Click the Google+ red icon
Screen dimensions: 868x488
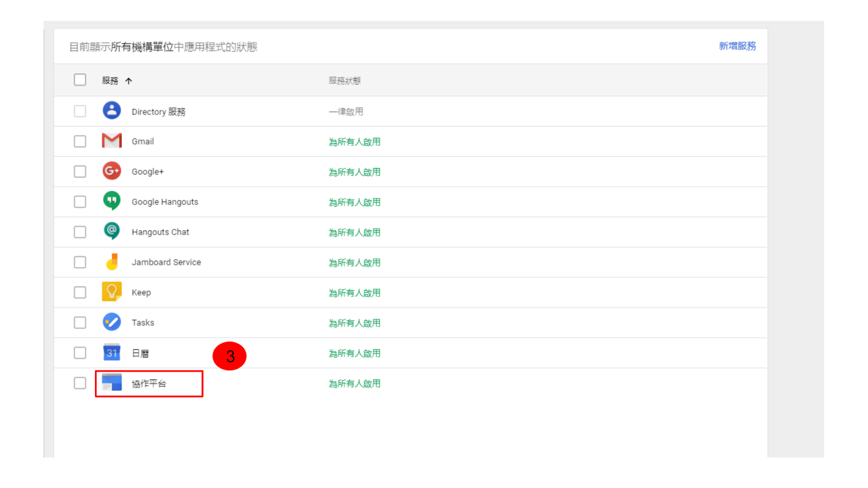point(112,171)
